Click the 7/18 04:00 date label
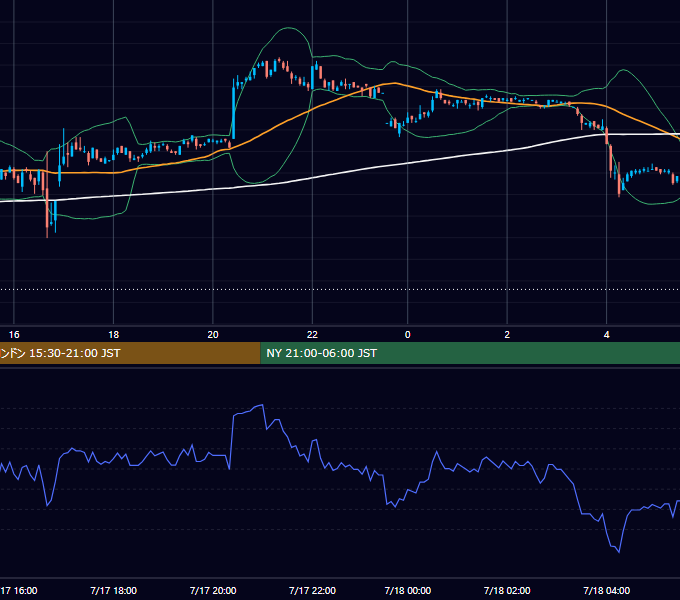 pyautogui.click(x=606, y=590)
